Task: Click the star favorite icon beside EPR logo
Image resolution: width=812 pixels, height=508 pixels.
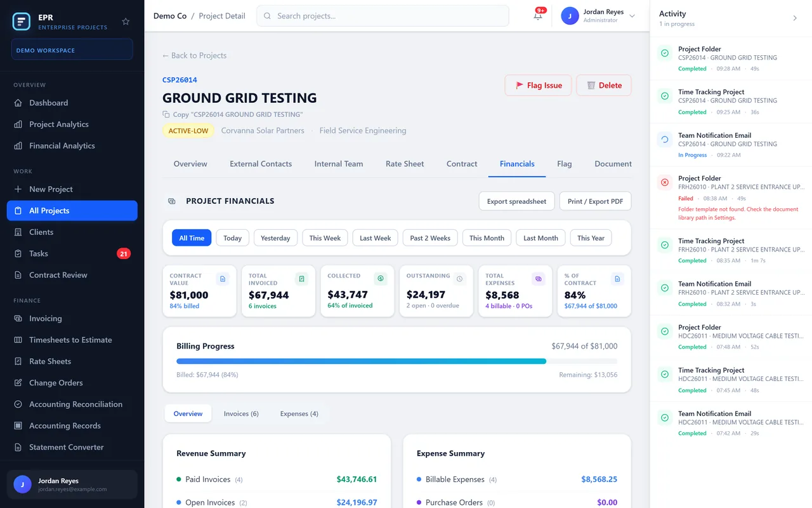Action: [126, 22]
